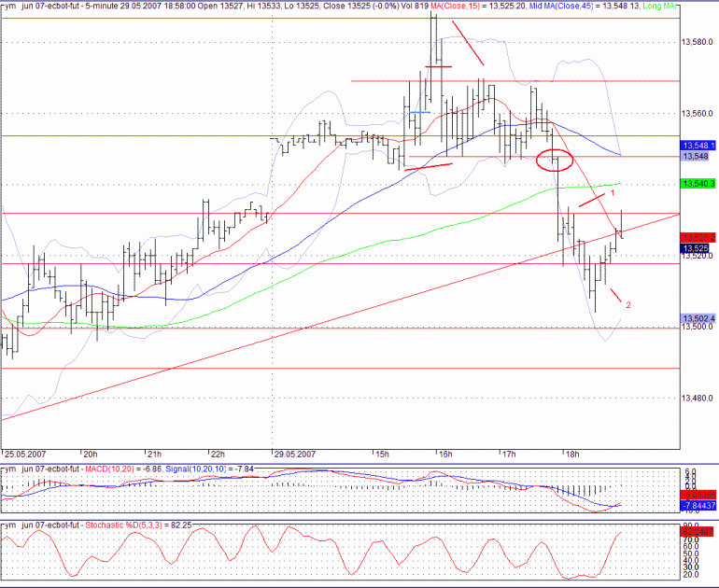Click the 16h time axis label
This screenshot has width=719, height=588.
click(445, 455)
